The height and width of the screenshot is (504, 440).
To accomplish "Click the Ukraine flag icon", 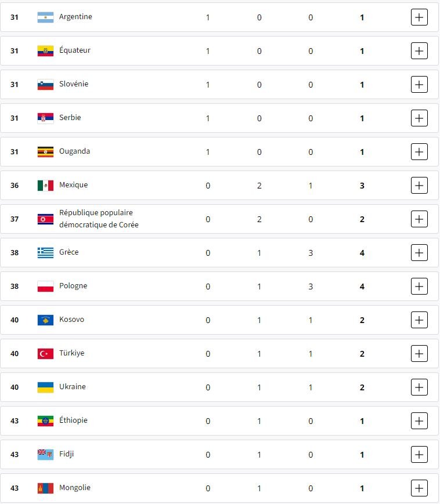I will pyautogui.click(x=45, y=387).
